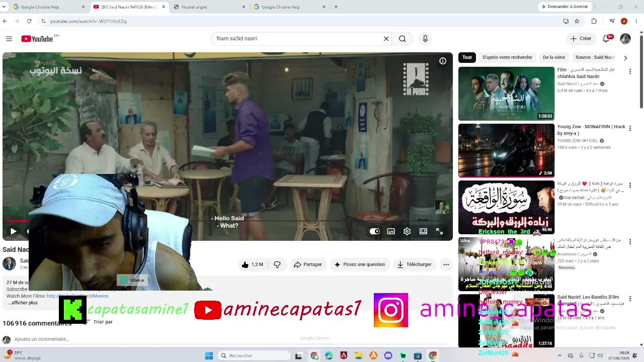Screen dimensions: 644x362
Task: Open the YouTube guide hamburger menu
Action: click(9, 39)
